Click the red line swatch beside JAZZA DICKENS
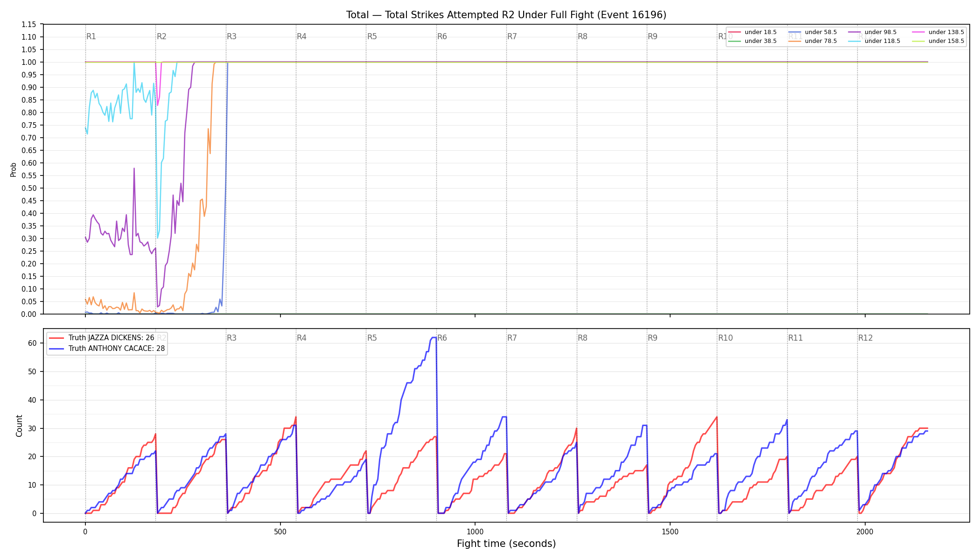Screen dimensions: 980x560 coord(56,338)
